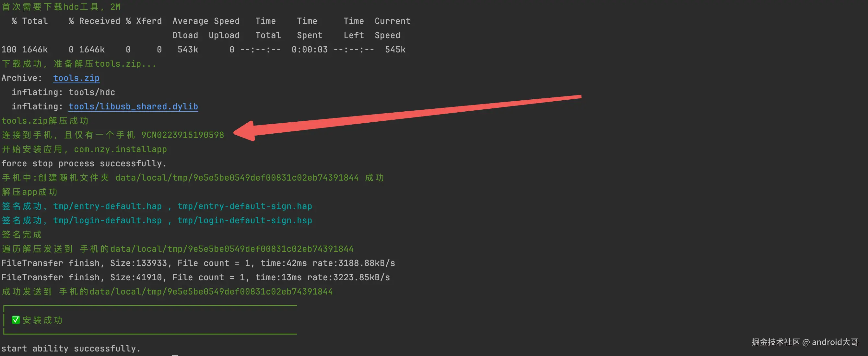The height and width of the screenshot is (356, 868).
Task: Click 'start ability successfully' line
Action: click(71, 349)
